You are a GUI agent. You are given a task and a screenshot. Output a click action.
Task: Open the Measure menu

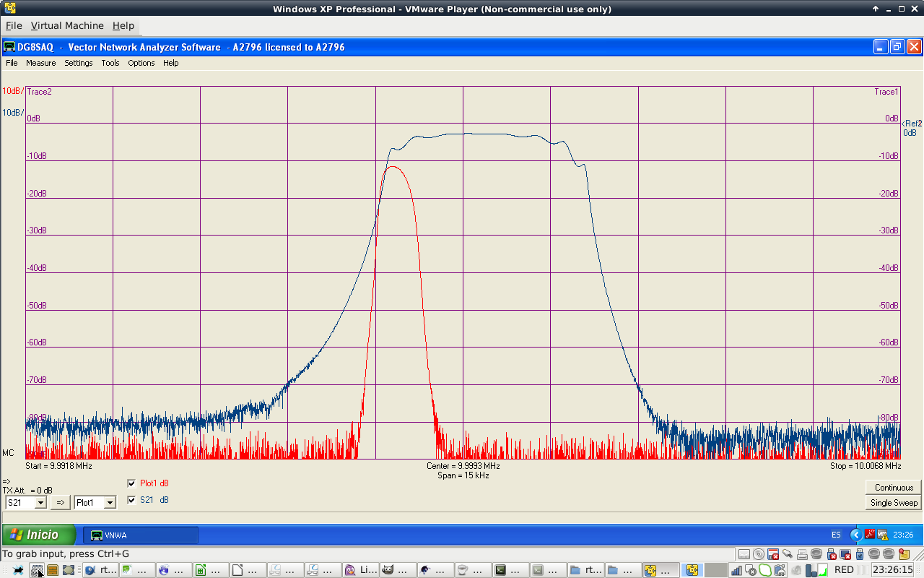[40, 63]
